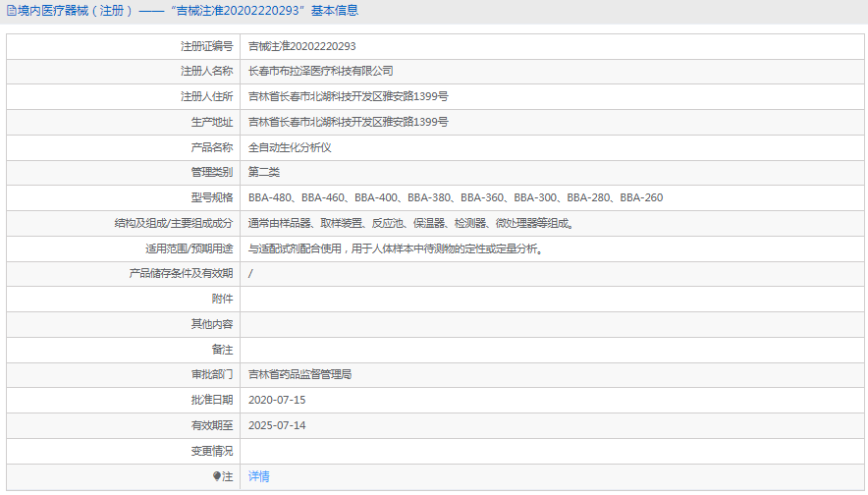Select registration number value 吉械注准20202220293
Viewport: 868px width, 495px height.
coord(301,46)
